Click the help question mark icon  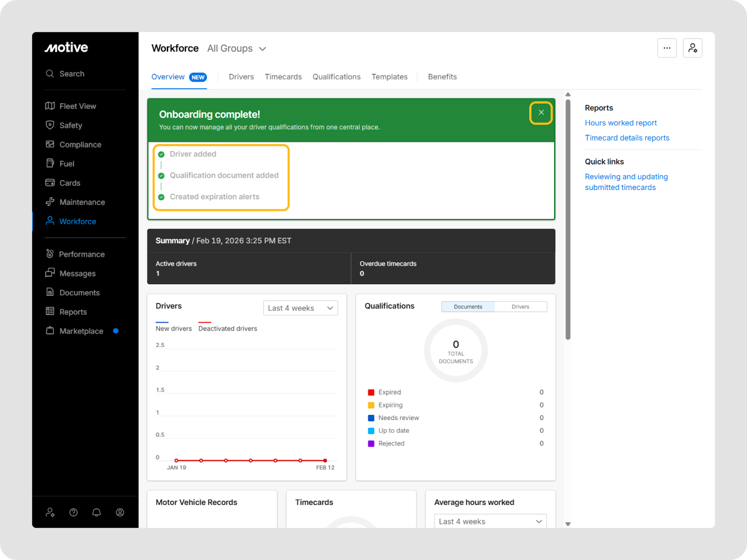point(73,512)
